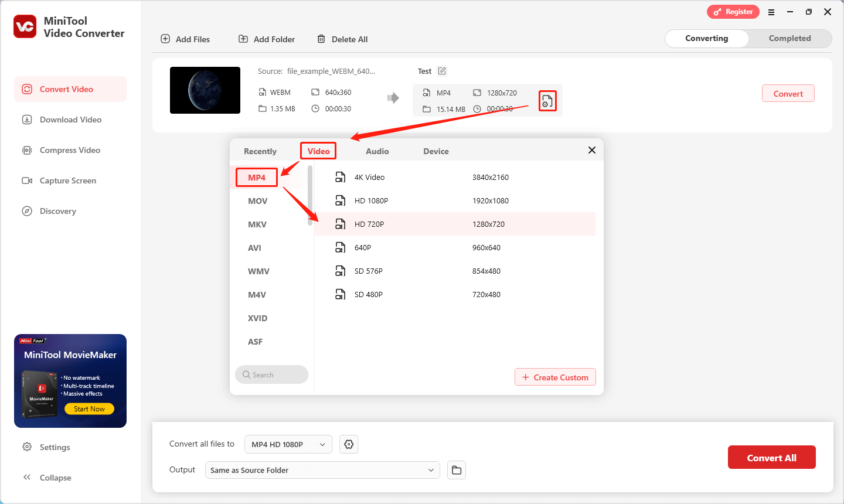Select the 1920x1080 resolution text
Image resolution: width=844 pixels, height=504 pixels.
pyautogui.click(x=491, y=200)
